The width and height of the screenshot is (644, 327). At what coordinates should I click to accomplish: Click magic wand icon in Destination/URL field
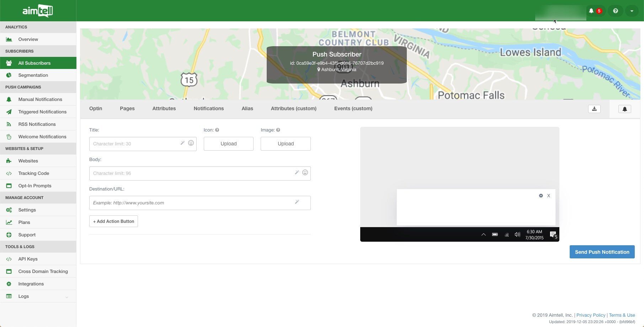pyautogui.click(x=297, y=202)
